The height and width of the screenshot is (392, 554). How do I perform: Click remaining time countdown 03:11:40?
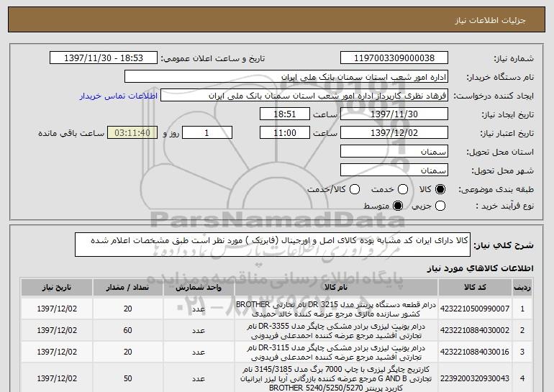pyautogui.click(x=132, y=133)
